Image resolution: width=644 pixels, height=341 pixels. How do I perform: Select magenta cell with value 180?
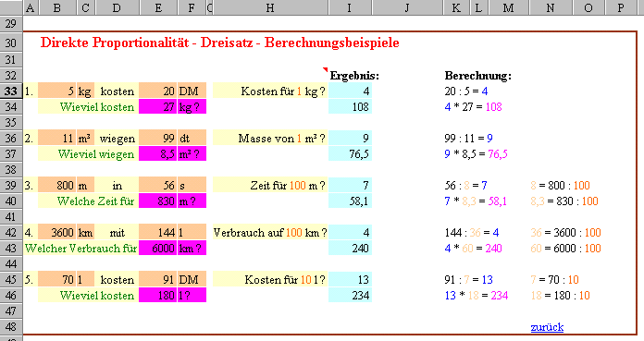click(x=158, y=296)
